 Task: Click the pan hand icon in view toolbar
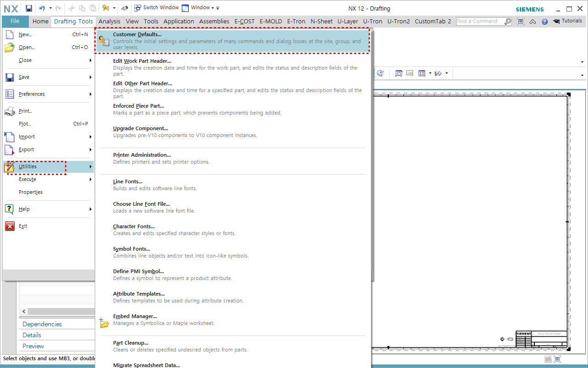point(410,73)
